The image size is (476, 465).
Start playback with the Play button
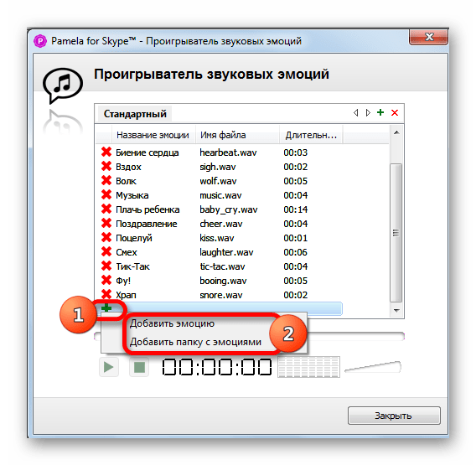(109, 367)
